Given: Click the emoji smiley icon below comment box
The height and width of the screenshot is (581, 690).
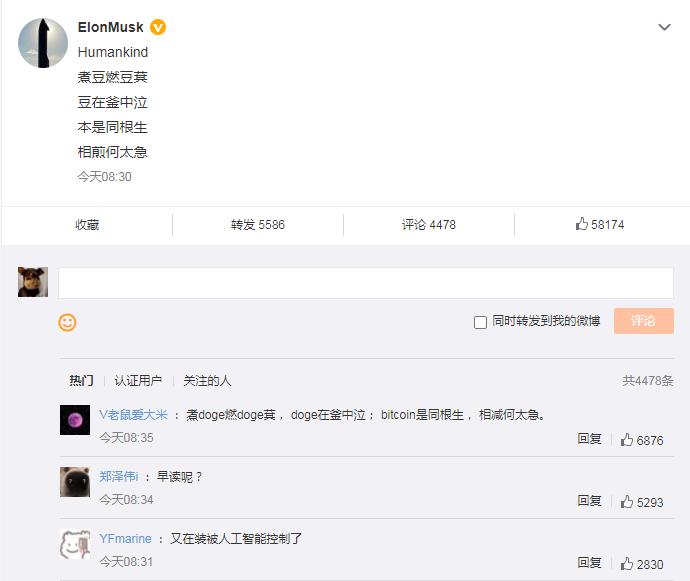Looking at the screenshot, I should tap(67, 322).
